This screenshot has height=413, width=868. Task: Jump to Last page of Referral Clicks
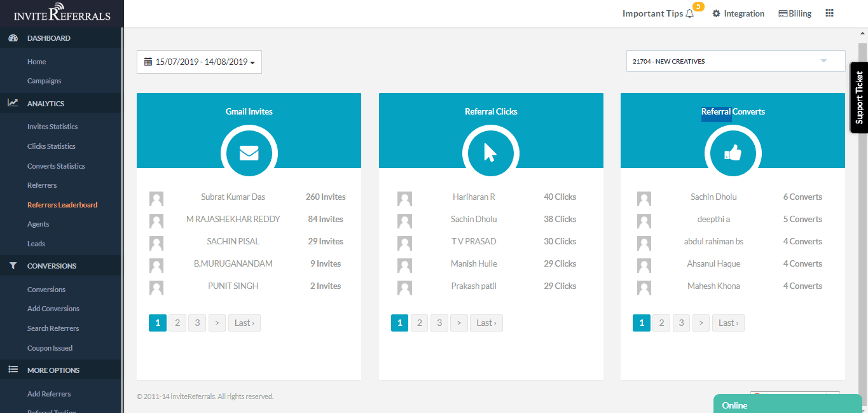pyautogui.click(x=486, y=323)
